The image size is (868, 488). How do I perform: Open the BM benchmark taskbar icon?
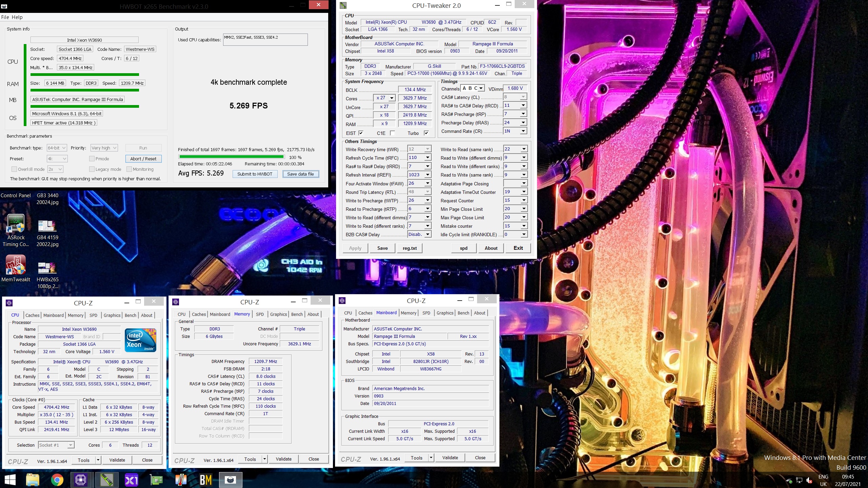point(206,480)
